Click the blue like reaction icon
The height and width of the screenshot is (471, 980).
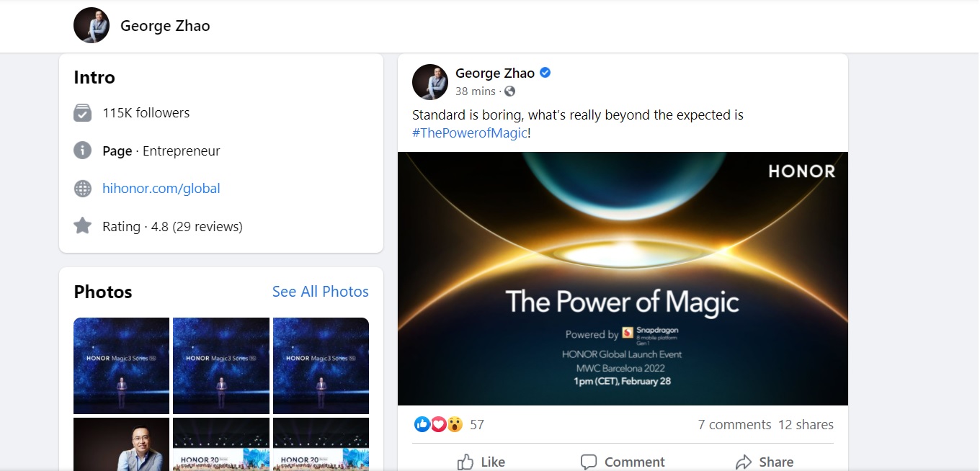click(422, 424)
